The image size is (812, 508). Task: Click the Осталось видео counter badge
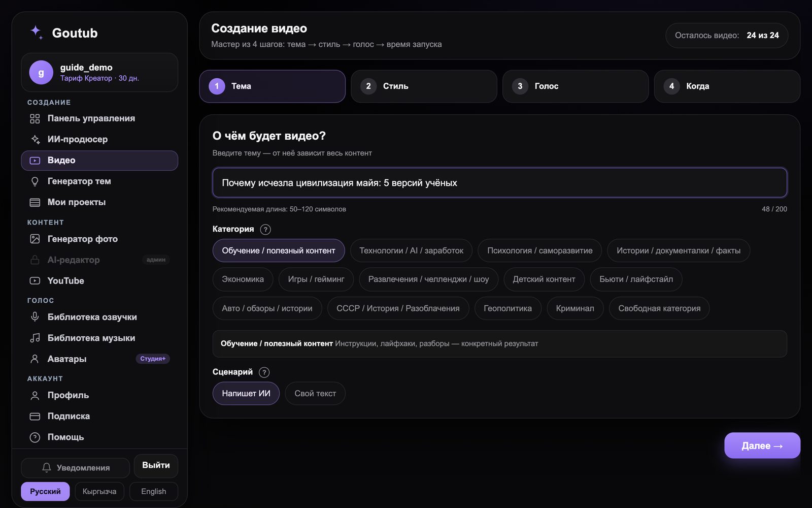pos(727,36)
